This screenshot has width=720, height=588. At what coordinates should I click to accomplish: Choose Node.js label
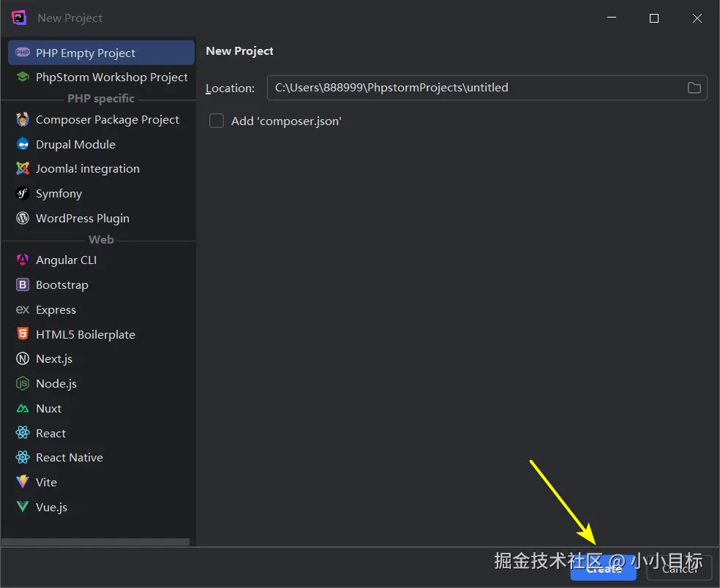pos(56,384)
